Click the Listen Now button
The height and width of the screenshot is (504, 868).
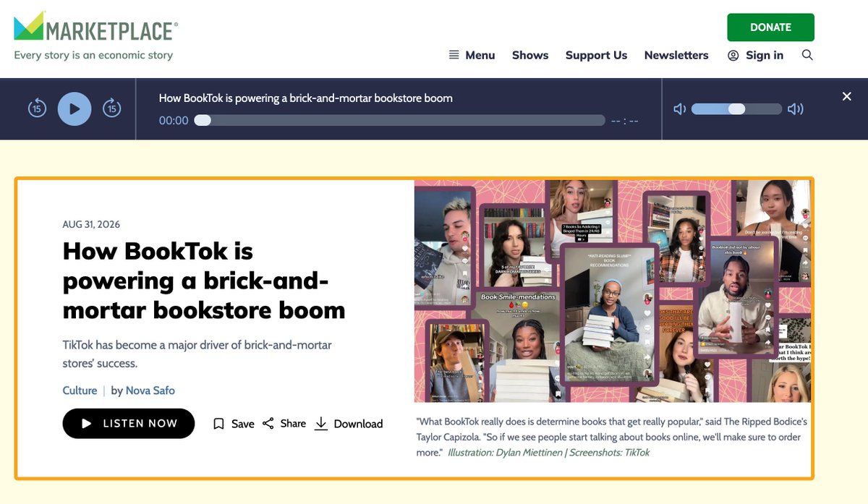click(x=129, y=424)
